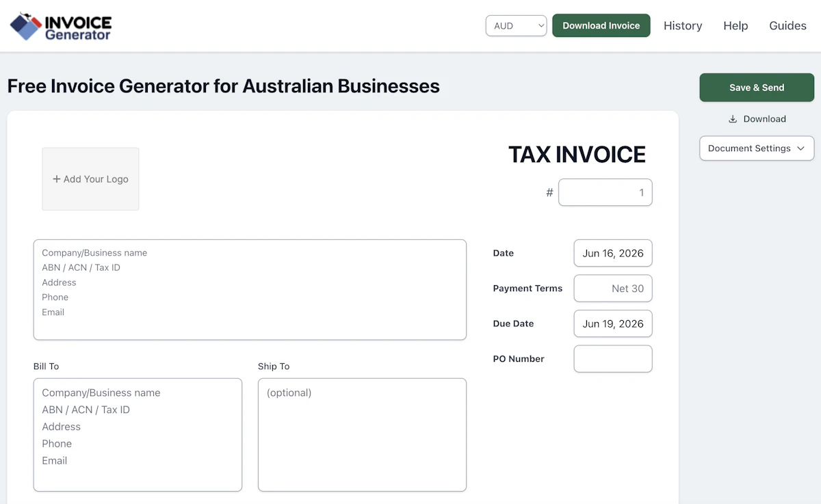Click the Add Your Logo box
821x504 pixels.
(x=90, y=179)
